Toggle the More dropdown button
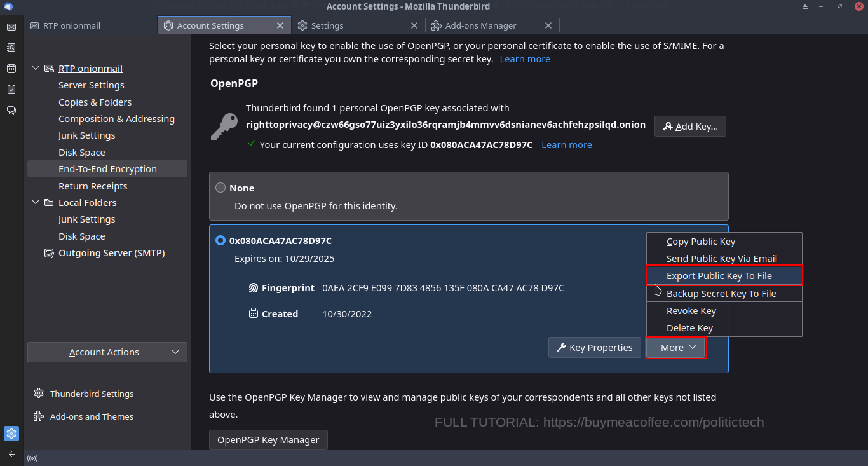Screen dimensions: 868x466 (x=675, y=348)
